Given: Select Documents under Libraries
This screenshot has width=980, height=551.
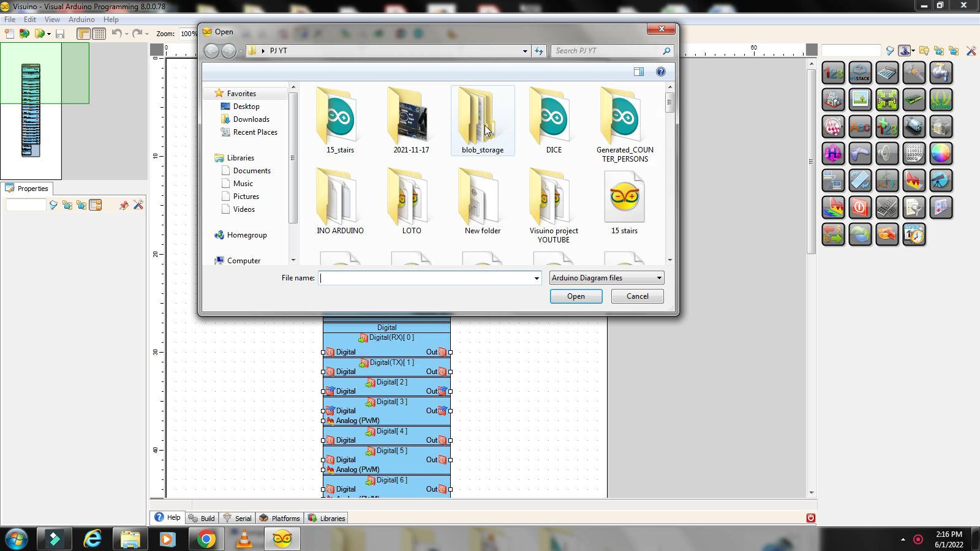Looking at the screenshot, I should click(x=252, y=171).
